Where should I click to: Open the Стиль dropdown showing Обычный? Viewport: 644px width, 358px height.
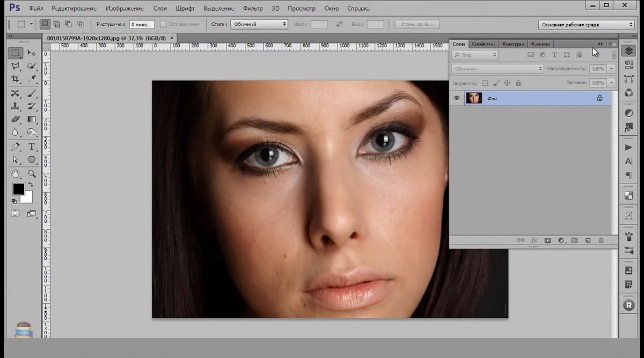259,25
